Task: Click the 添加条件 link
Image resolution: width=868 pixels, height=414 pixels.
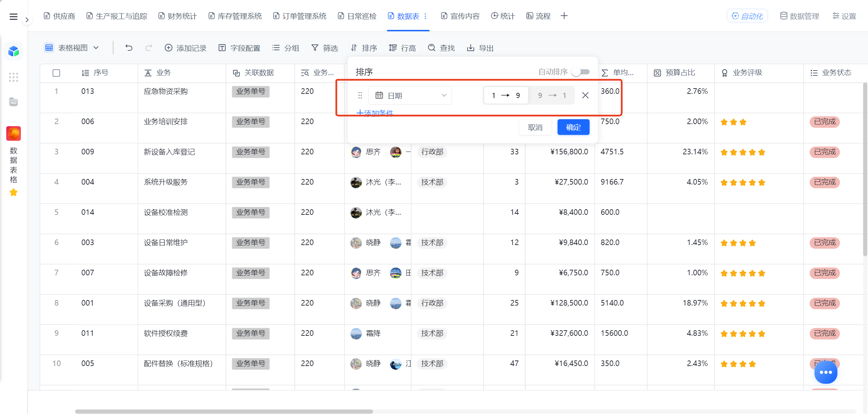Action: click(375, 113)
